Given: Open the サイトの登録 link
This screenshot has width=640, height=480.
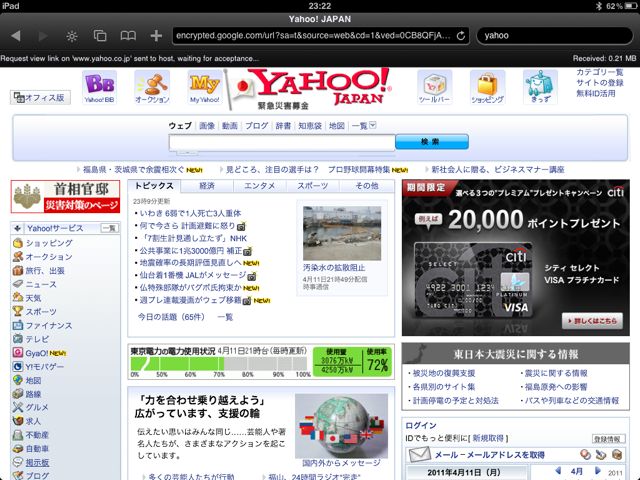Looking at the screenshot, I should pos(600,83).
